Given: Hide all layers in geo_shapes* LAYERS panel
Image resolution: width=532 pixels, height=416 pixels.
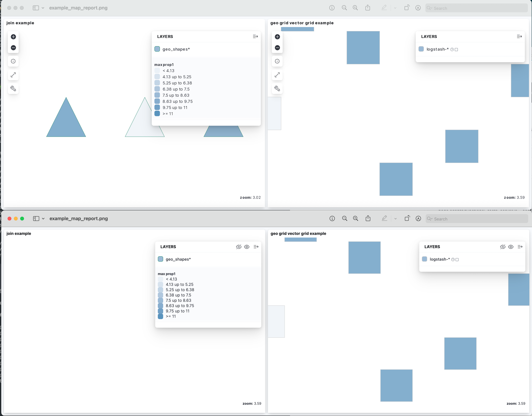Looking at the screenshot, I should [x=239, y=247].
